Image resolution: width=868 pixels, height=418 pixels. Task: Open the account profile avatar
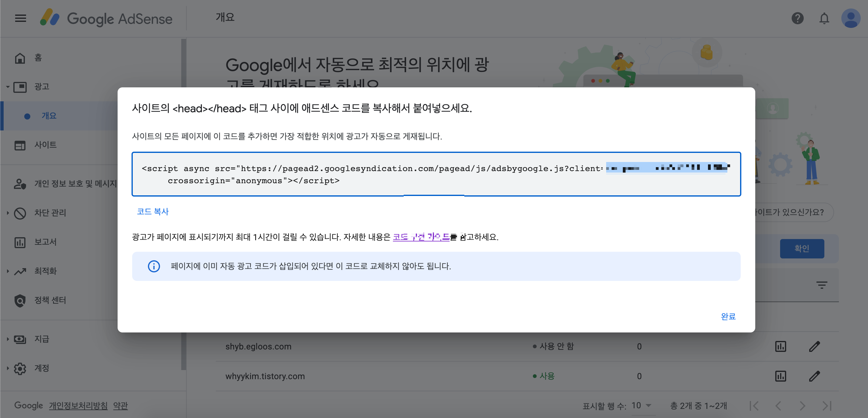[x=851, y=18]
